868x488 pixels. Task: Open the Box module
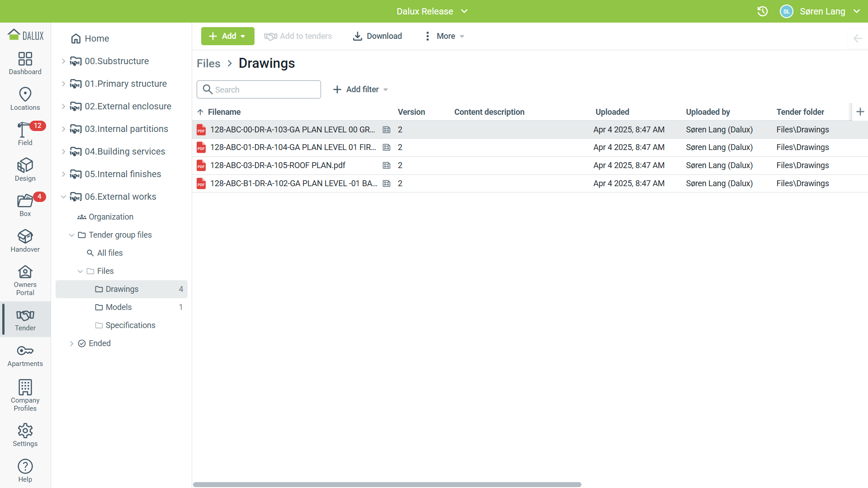click(25, 205)
